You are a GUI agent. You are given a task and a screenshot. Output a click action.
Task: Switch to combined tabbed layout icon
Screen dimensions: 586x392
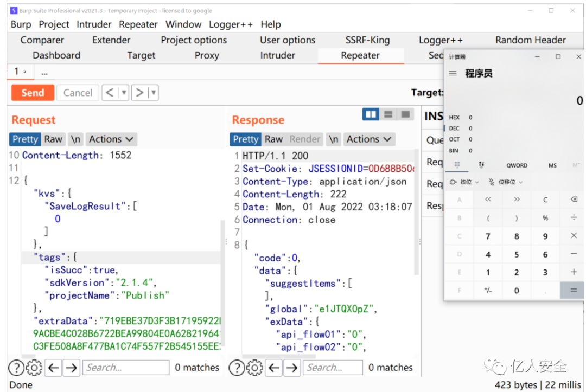click(405, 114)
